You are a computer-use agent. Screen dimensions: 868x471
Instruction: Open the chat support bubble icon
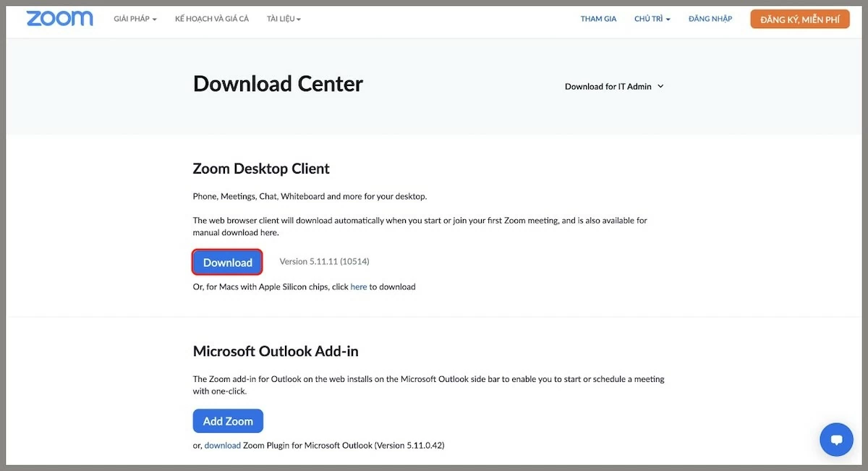pyautogui.click(x=836, y=439)
